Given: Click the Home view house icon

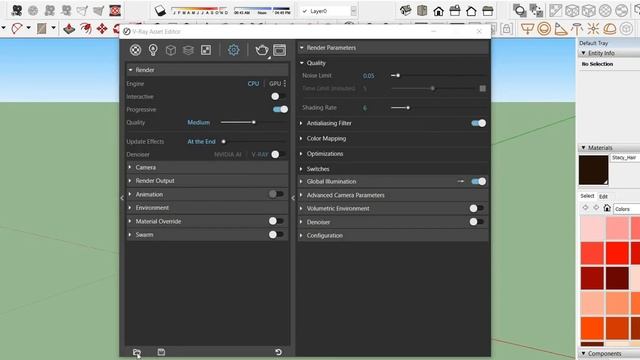Looking at the screenshot, I should click(439, 11).
